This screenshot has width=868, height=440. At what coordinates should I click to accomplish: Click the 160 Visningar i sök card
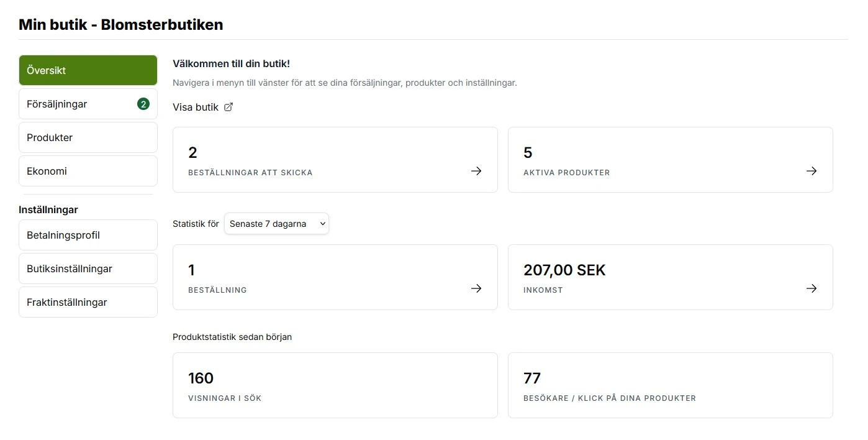[335, 385]
